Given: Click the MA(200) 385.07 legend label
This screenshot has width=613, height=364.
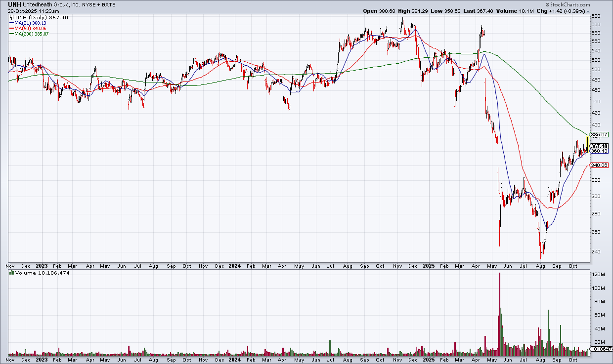Looking at the screenshot, I should pos(31,34).
